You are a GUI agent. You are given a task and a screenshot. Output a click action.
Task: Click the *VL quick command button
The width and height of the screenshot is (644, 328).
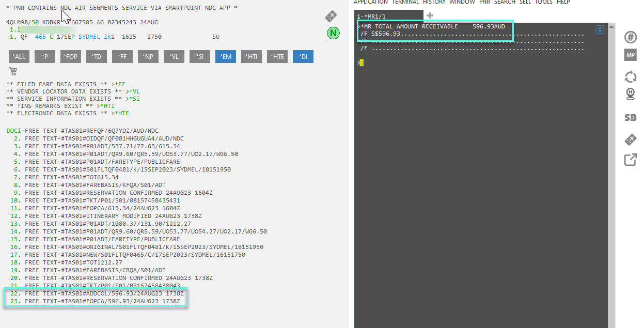pyautogui.click(x=174, y=57)
